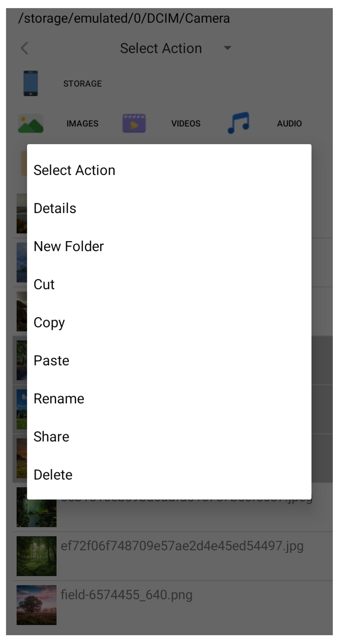Viewport: 340px width, 644px height.
Task: Expand the Select Action dropdown arrow
Action: [228, 48]
